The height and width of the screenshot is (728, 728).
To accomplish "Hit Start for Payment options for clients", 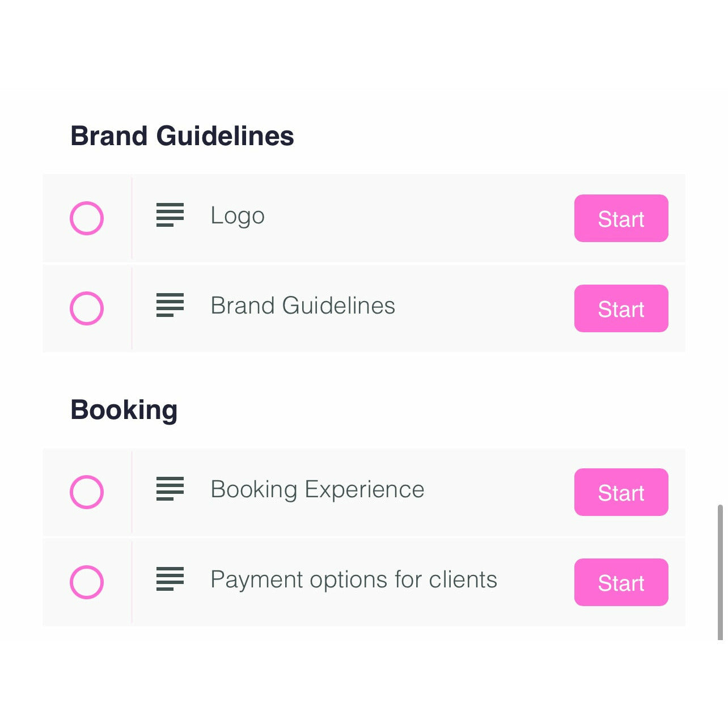I will (621, 582).
